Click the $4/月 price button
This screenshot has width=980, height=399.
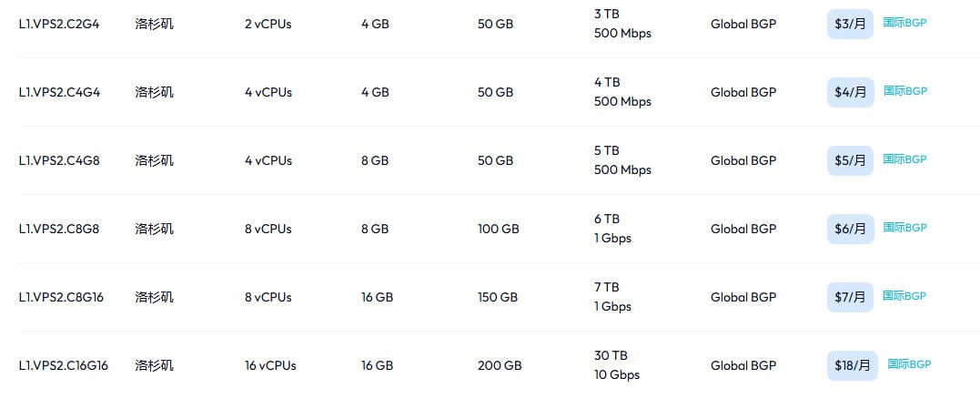pos(850,92)
